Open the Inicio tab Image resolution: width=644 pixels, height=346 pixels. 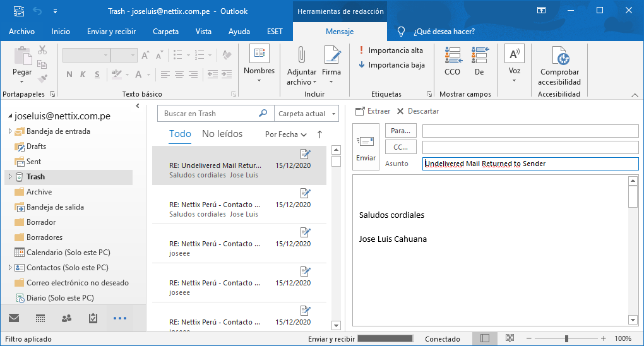[61, 32]
